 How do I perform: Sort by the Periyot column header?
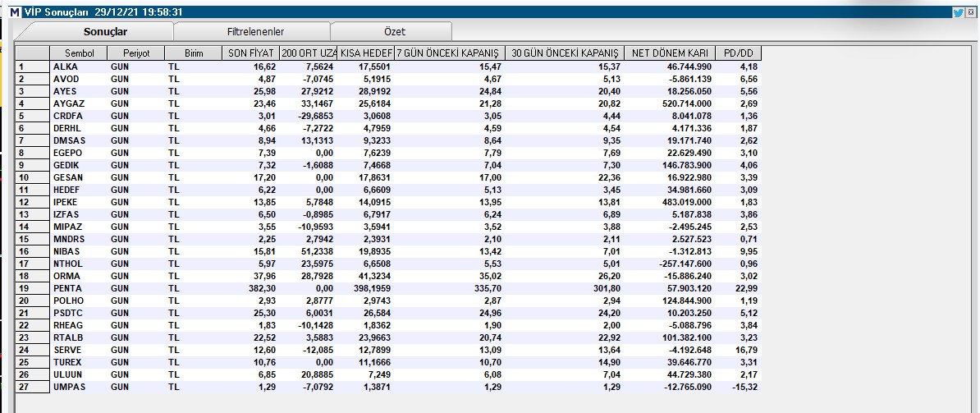coord(135,53)
